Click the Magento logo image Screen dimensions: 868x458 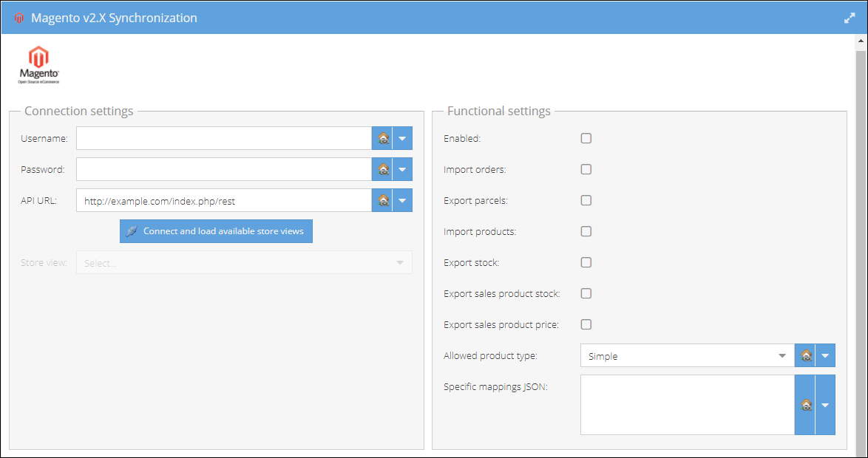(38, 65)
